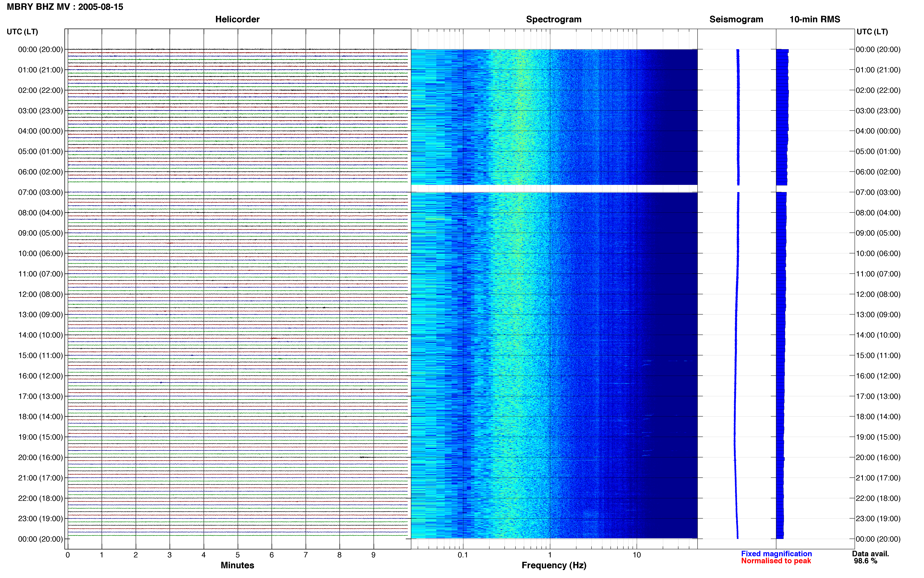The image size is (924, 578).
Task: Select the left-axis 01:00 (21:00) time label
Action: click(x=41, y=70)
